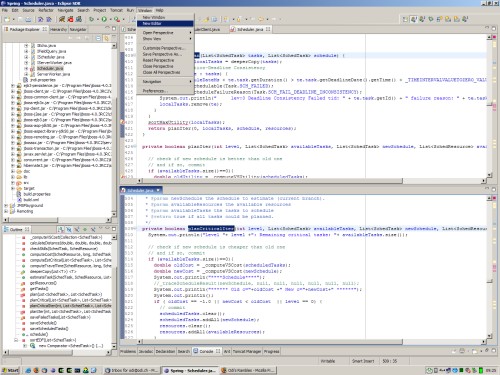Image resolution: width=500 pixels, height=375 pixels.
Task: Click the green Run toolbar icon
Action: coord(104,19)
